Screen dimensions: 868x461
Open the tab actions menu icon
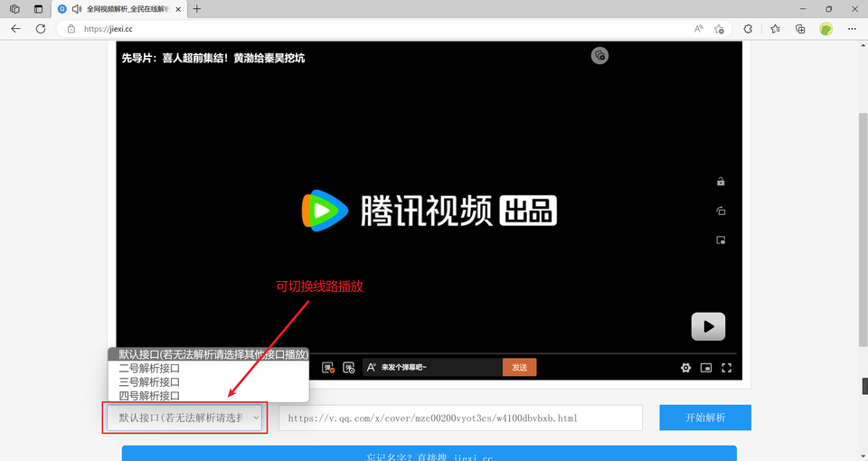tap(38, 9)
